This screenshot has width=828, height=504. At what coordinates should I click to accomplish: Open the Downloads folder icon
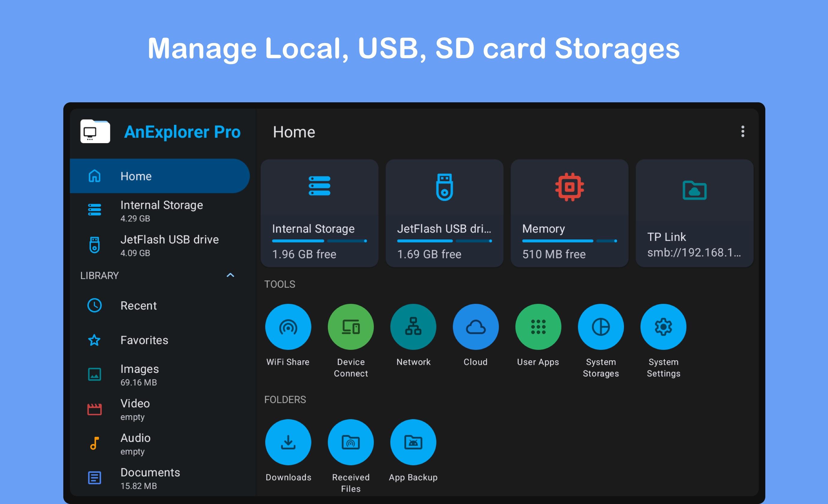point(288,442)
